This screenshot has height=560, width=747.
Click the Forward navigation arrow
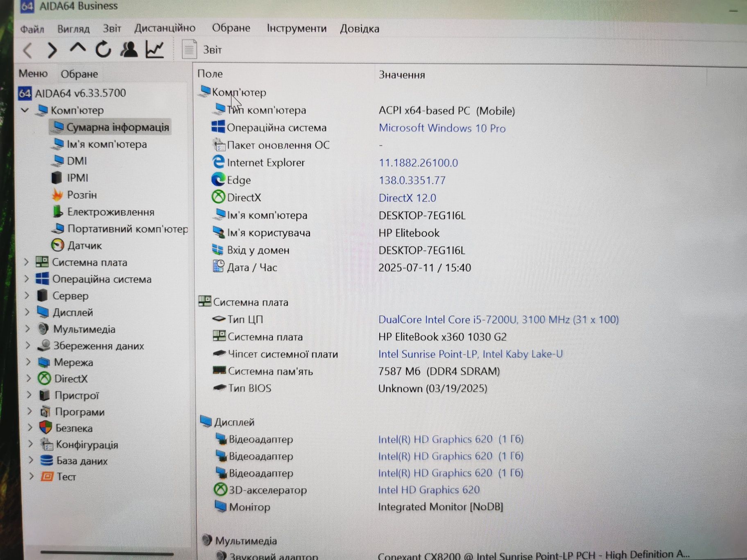[x=52, y=50]
